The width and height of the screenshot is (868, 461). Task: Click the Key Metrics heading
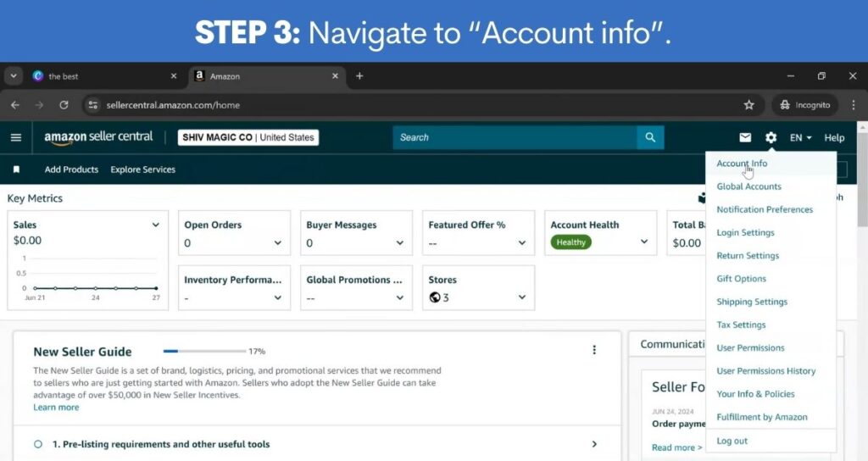tap(35, 198)
